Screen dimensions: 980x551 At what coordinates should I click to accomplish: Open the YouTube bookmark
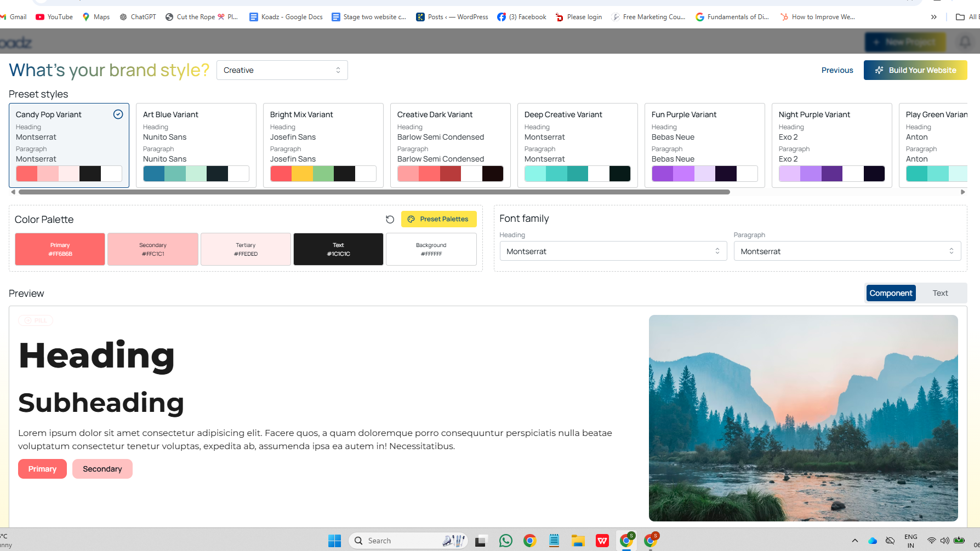coord(54,17)
